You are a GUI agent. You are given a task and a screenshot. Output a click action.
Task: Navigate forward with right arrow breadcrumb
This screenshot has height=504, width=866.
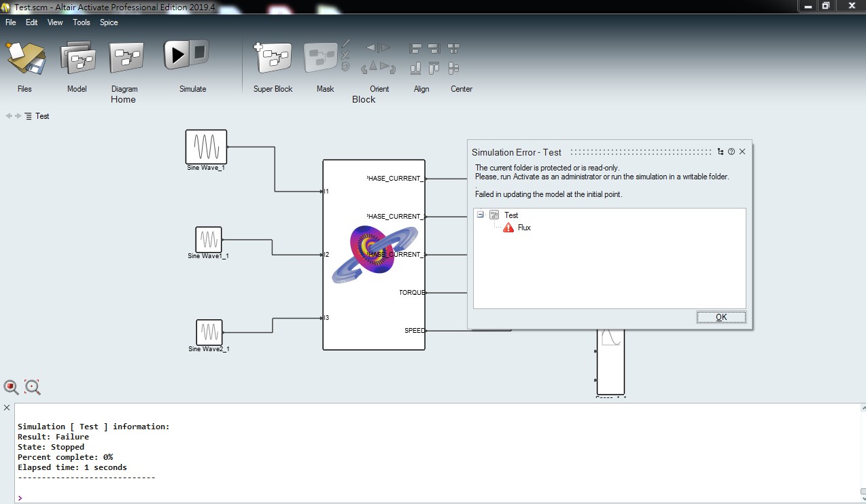18,116
